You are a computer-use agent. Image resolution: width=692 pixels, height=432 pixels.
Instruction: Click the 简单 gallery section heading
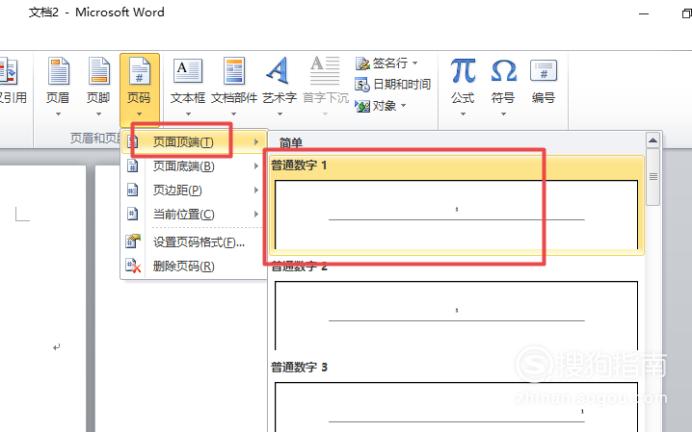[x=291, y=143]
